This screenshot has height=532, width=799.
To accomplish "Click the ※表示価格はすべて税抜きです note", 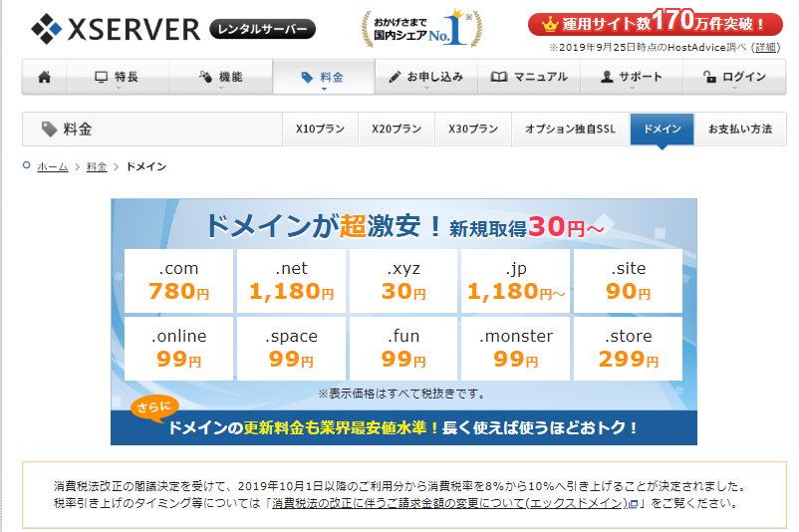I will coord(401,394).
